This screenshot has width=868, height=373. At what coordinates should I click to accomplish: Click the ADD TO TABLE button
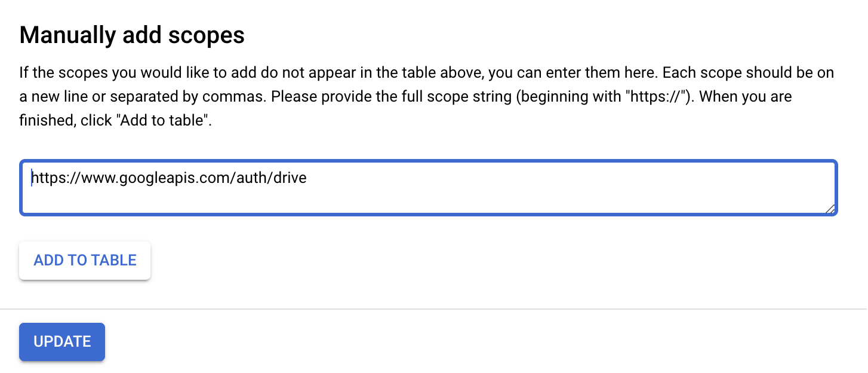[x=85, y=261]
